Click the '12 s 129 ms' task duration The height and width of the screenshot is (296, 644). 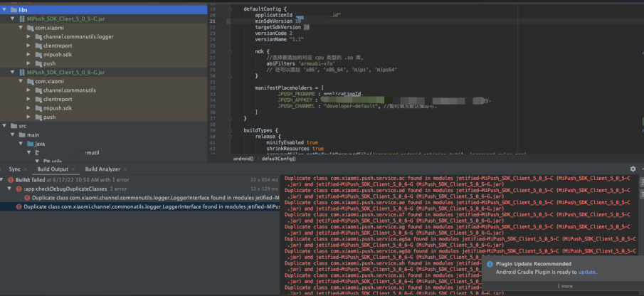[x=264, y=189]
